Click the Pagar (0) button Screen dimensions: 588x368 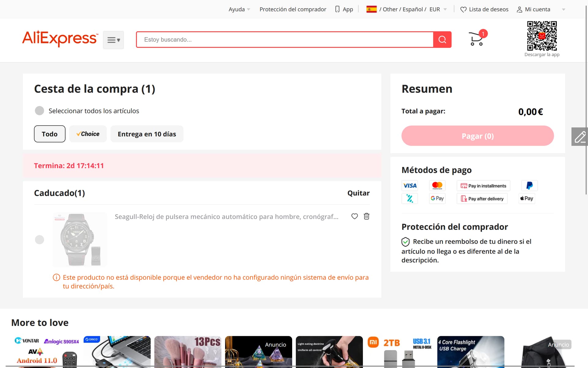tap(477, 136)
